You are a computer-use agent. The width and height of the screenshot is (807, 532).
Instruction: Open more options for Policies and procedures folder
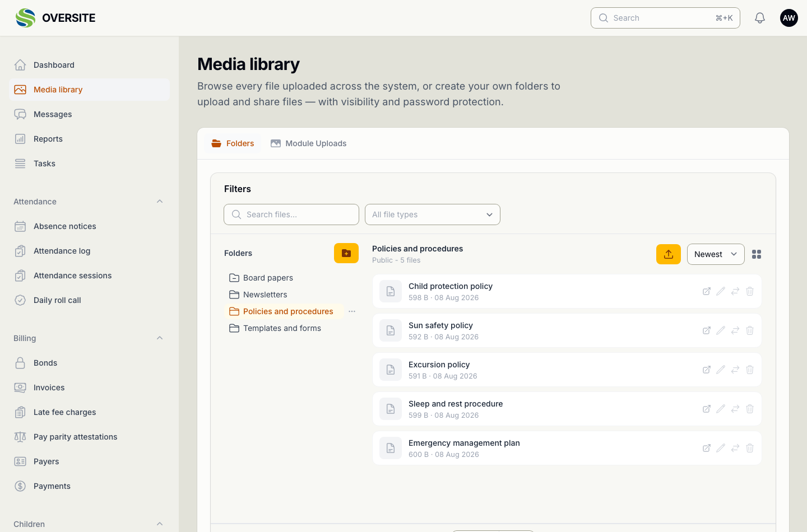(352, 311)
